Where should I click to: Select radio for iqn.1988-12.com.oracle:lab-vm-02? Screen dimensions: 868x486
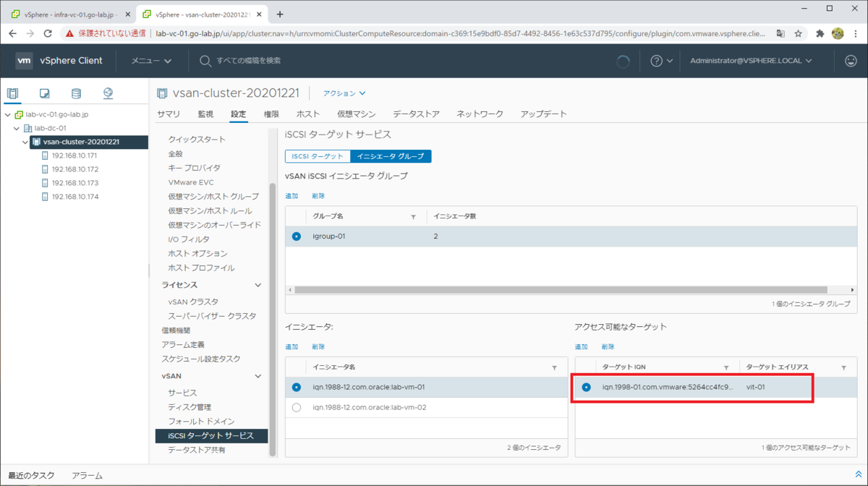297,407
